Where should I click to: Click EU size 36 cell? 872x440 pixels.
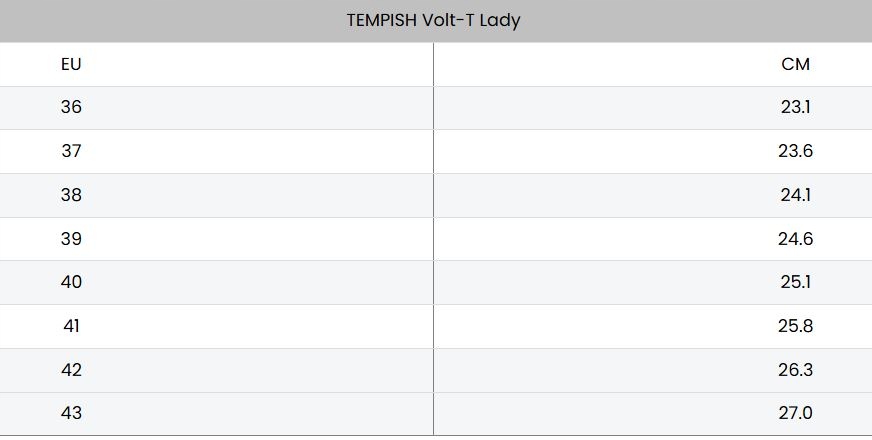(x=71, y=107)
